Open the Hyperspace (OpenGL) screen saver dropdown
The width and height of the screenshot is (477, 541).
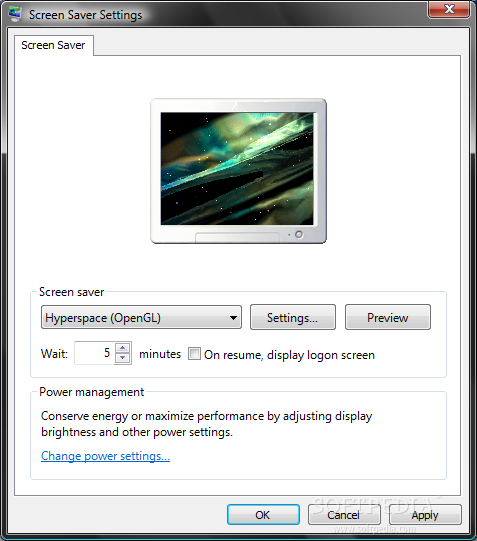[x=141, y=317]
